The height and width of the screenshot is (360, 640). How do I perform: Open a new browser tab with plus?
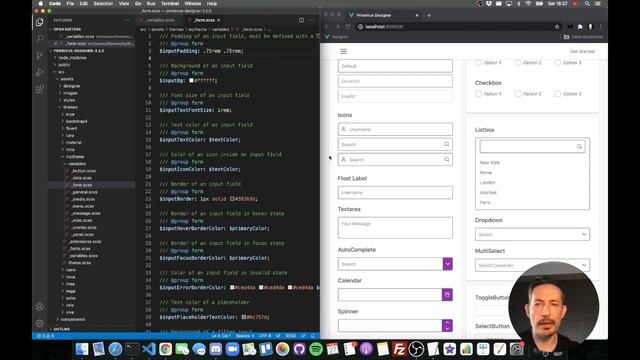pos(429,16)
